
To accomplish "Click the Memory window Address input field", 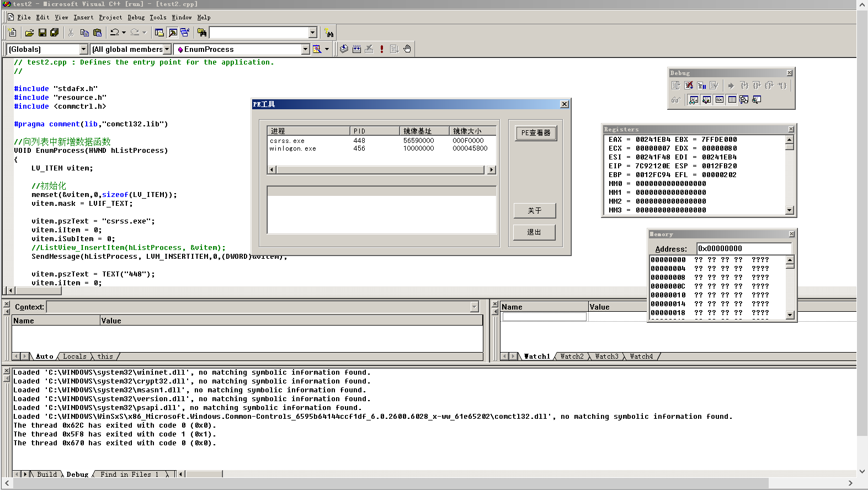I will 744,248.
